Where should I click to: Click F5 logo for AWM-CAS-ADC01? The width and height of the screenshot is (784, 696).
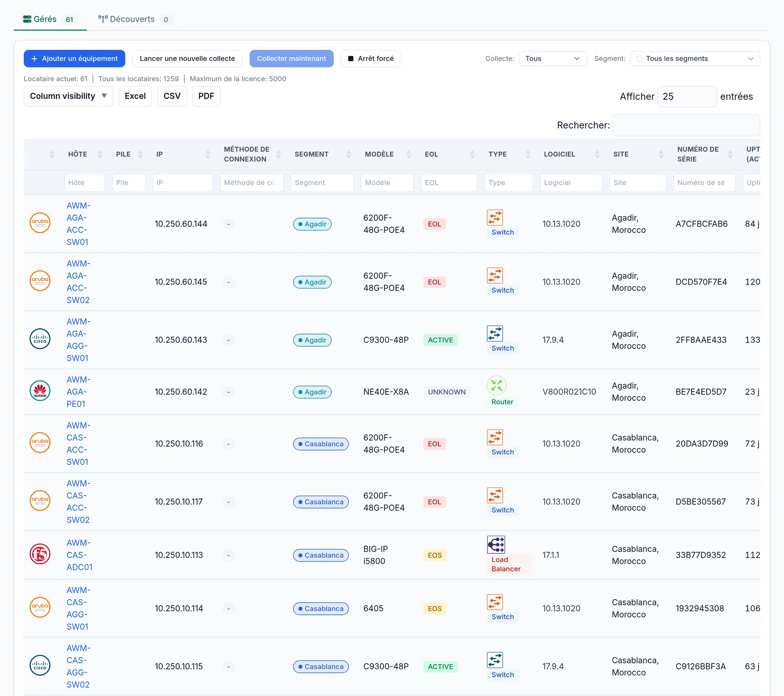40,554
